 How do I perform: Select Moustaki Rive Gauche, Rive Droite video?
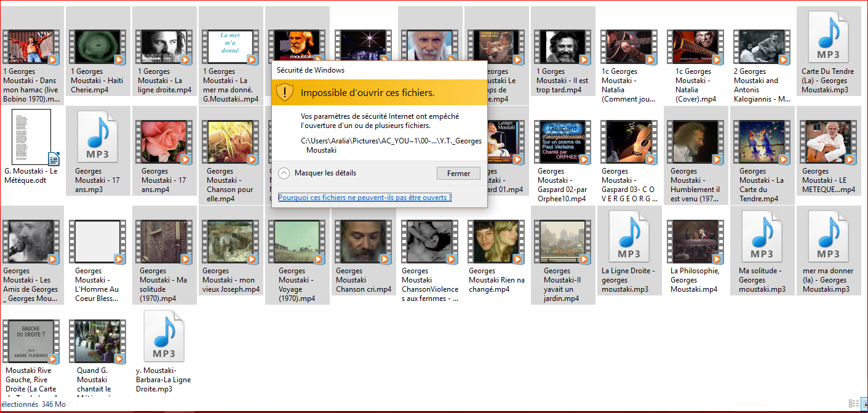[x=31, y=342]
